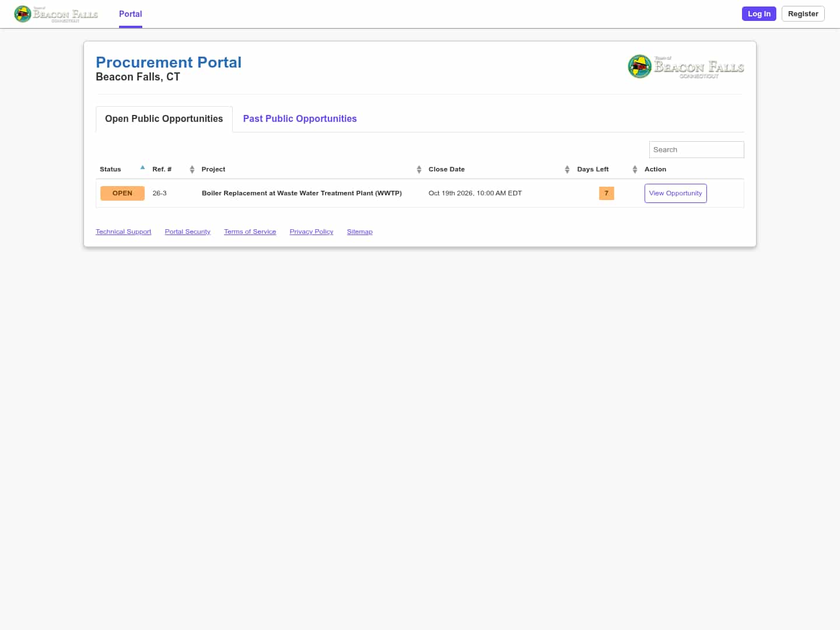Sort by Project column sort arrows
Image resolution: width=840 pixels, height=630 pixels.
coord(419,170)
